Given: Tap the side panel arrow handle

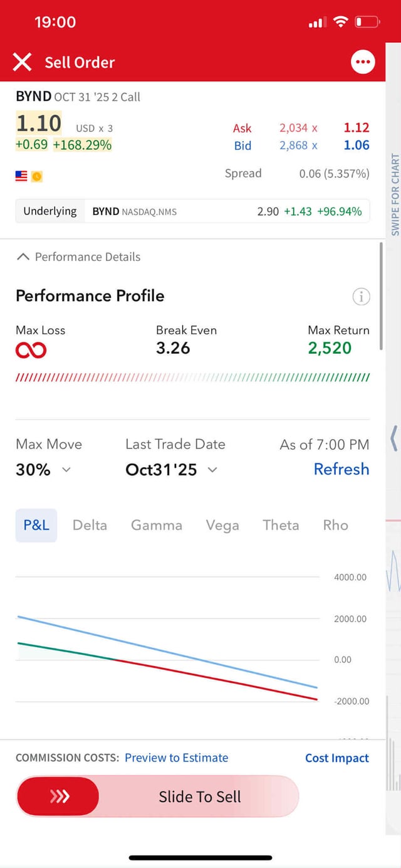Looking at the screenshot, I should click(x=393, y=438).
